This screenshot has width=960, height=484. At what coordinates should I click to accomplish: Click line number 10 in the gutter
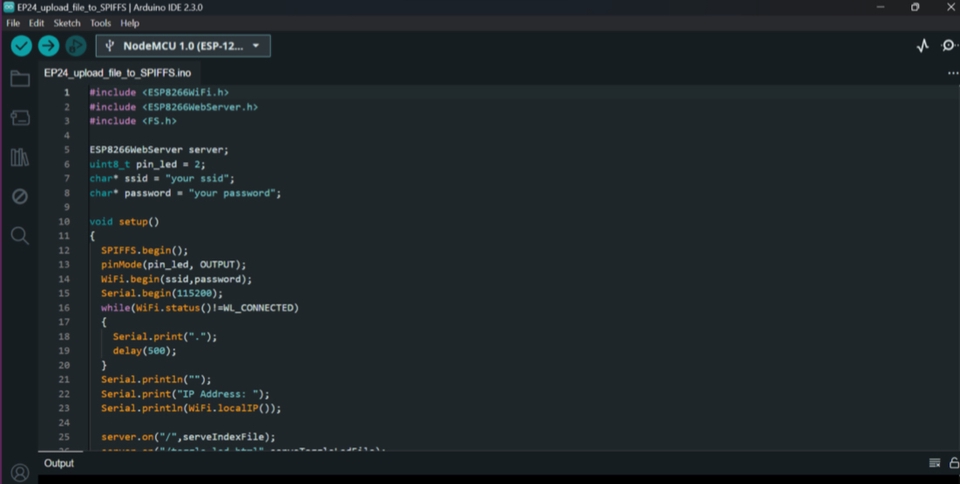click(64, 222)
